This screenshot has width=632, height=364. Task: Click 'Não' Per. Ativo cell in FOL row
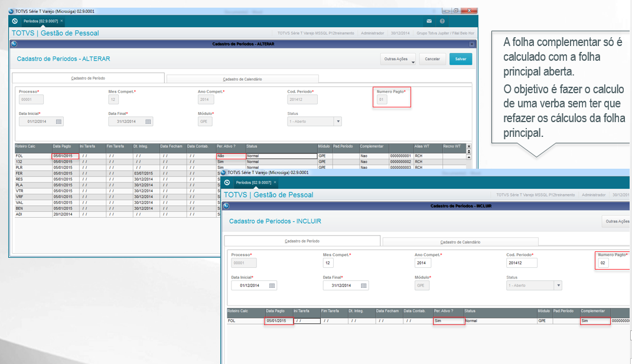231,156
